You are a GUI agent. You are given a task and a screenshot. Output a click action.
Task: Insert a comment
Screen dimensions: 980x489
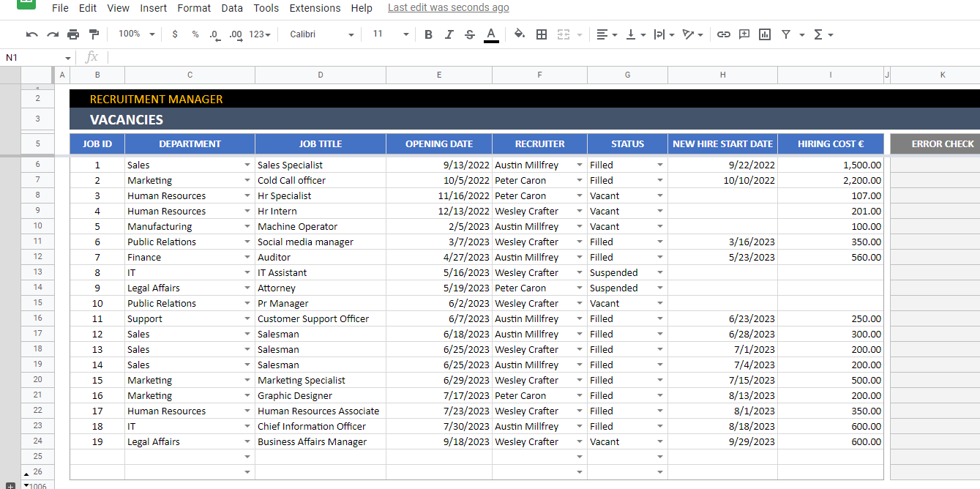pyautogui.click(x=744, y=34)
